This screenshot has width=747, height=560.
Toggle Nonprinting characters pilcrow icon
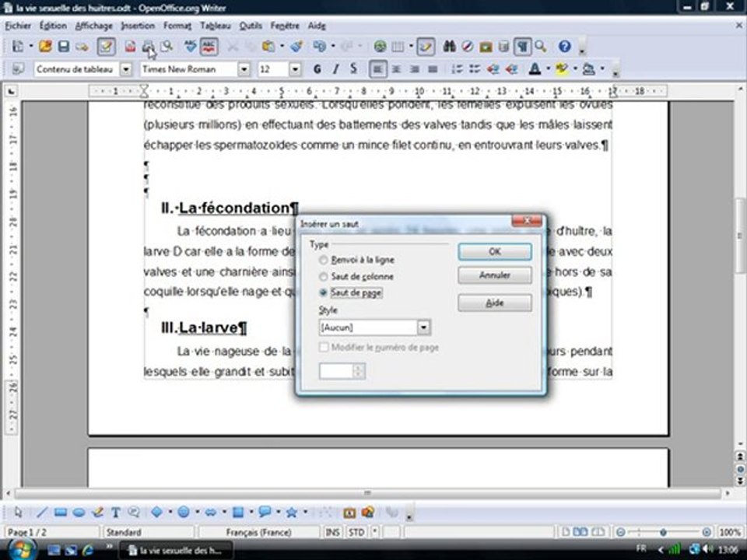click(x=523, y=46)
